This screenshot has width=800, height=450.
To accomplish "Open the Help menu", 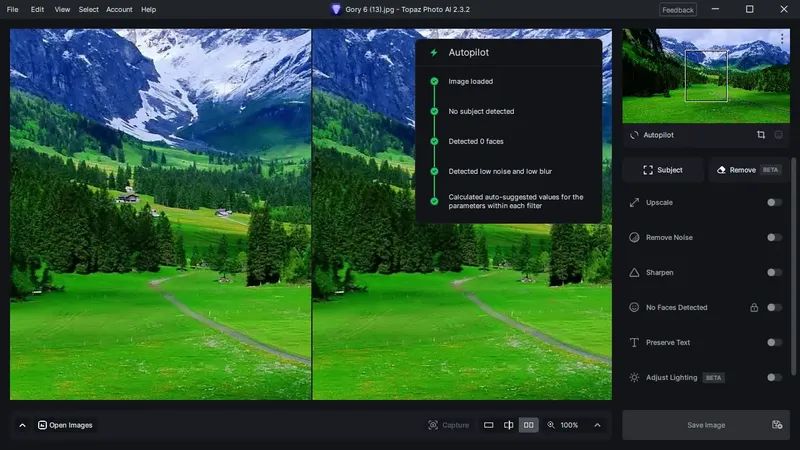I will click(148, 9).
